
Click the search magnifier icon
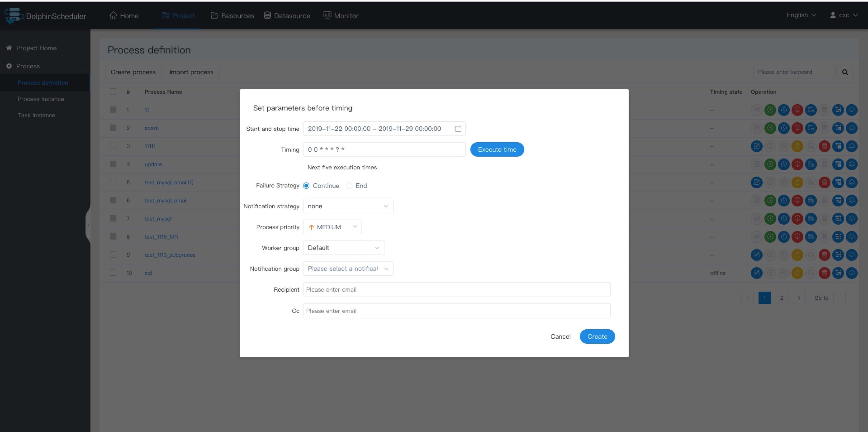(x=845, y=72)
